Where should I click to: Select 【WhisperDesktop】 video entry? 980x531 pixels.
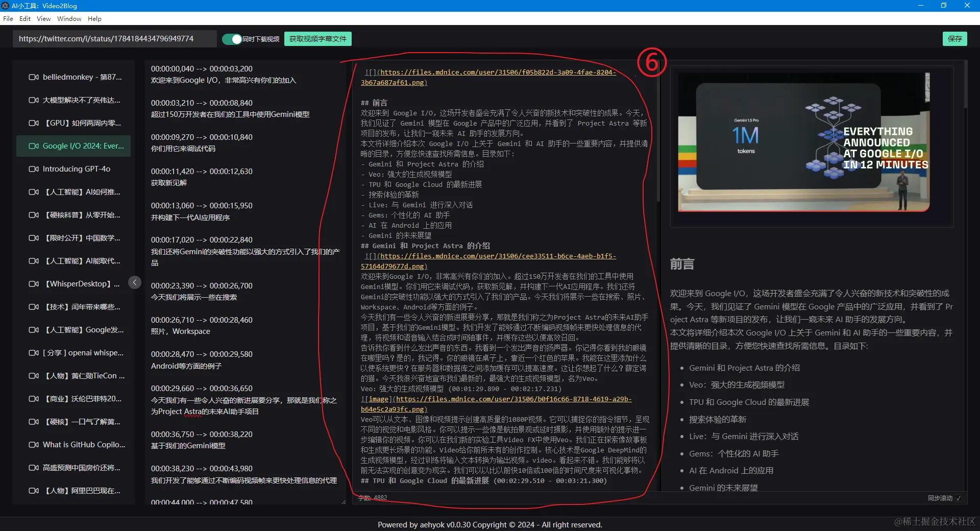click(73, 284)
